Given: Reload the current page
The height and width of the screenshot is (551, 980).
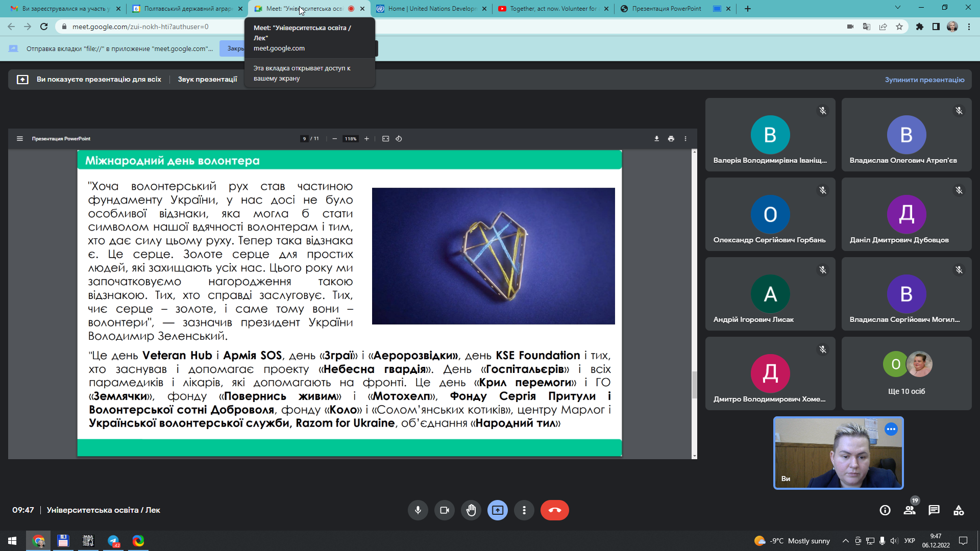Looking at the screenshot, I should 44,27.
